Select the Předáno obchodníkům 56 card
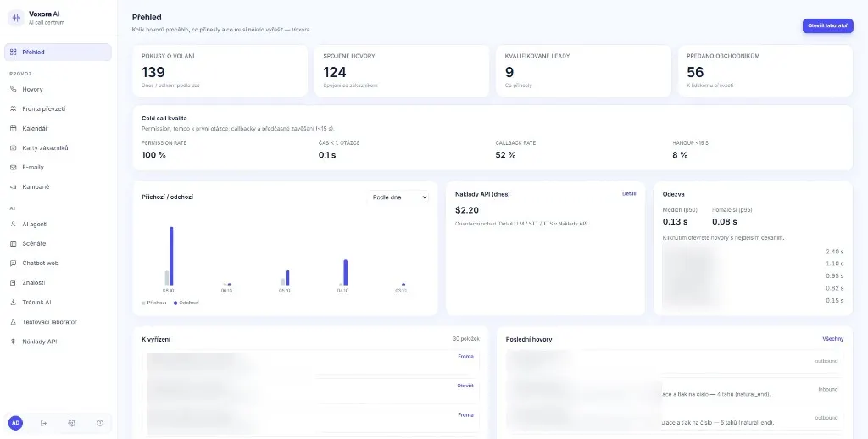The height and width of the screenshot is (439, 868). pyautogui.click(x=765, y=71)
